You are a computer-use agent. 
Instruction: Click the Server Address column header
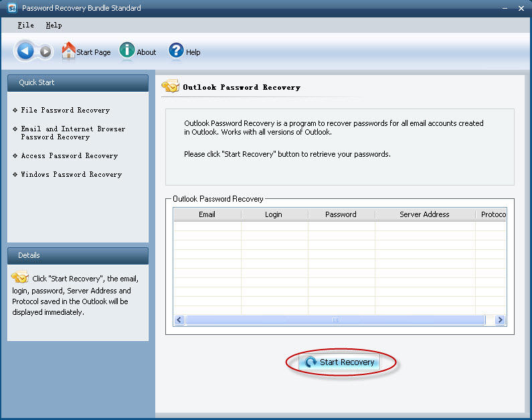coord(425,214)
